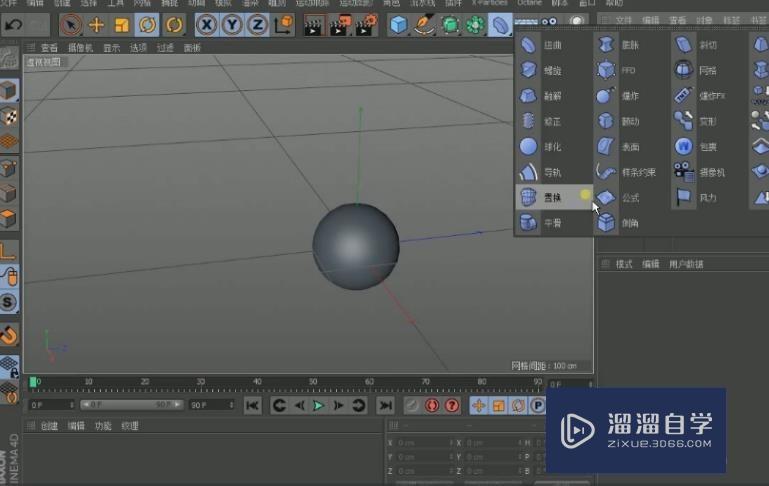Select the 摄像机 (Camera) deformer icon

pos(683,172)
